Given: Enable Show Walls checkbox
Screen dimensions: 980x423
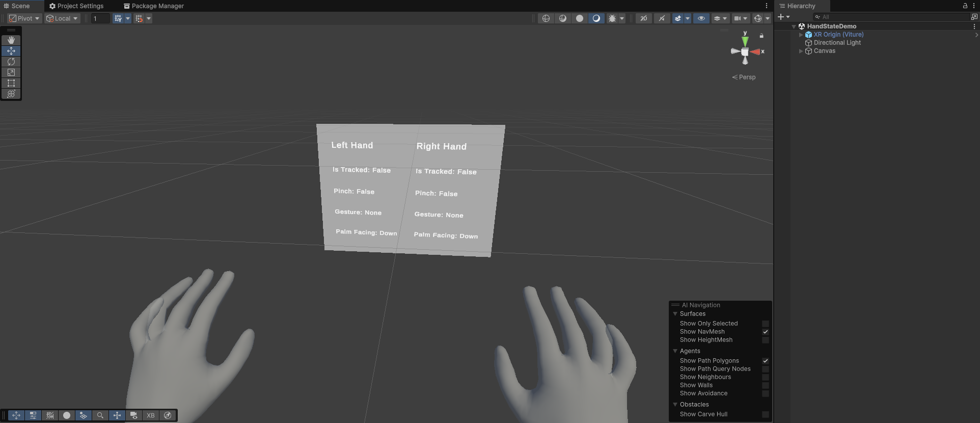Looking at the screenshot, I should 765,385.
